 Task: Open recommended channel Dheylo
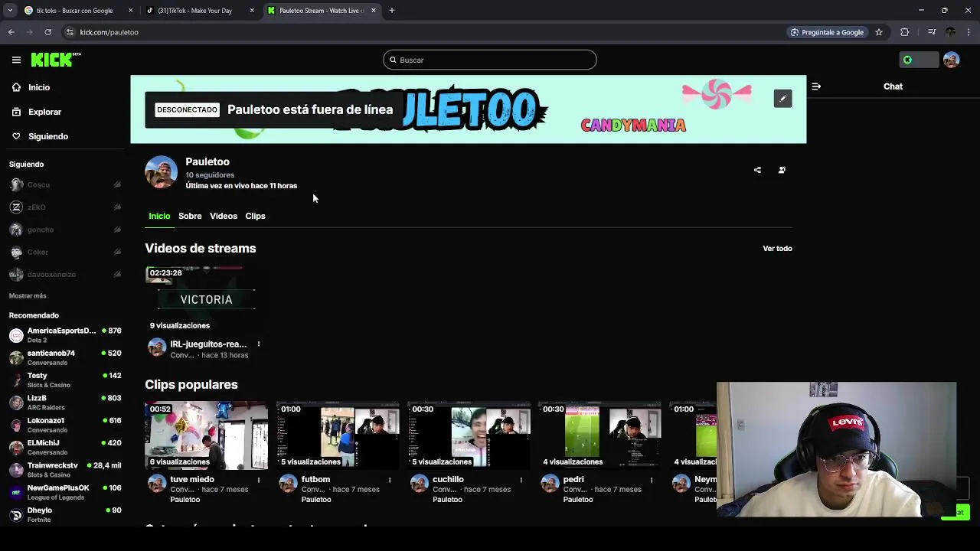coord(65,514)
